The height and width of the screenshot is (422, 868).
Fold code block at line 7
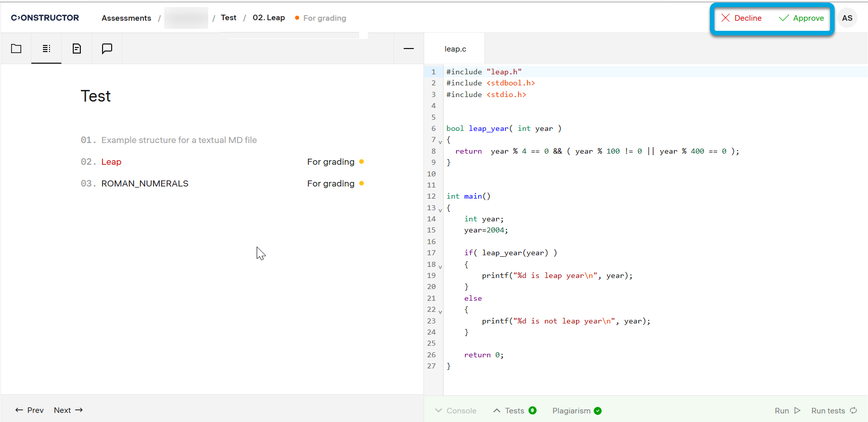pyautogui.click(x=440, y=142)
